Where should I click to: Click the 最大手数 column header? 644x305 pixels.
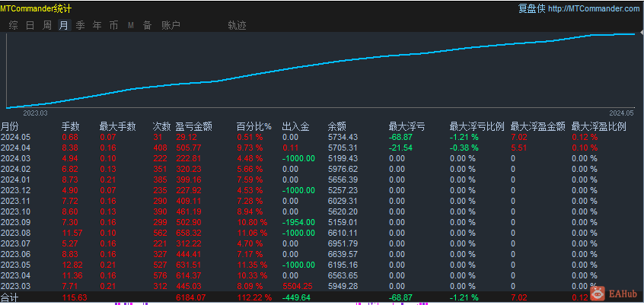click(117, 126)
